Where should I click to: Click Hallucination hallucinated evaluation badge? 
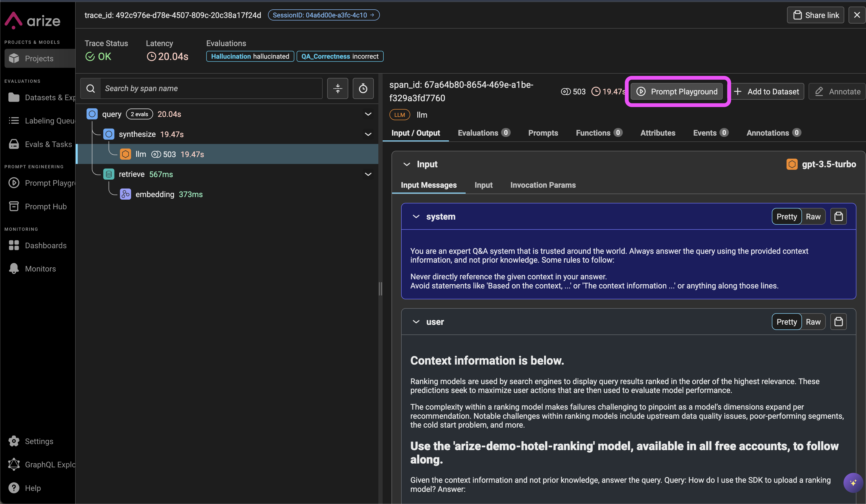(250, 56)
